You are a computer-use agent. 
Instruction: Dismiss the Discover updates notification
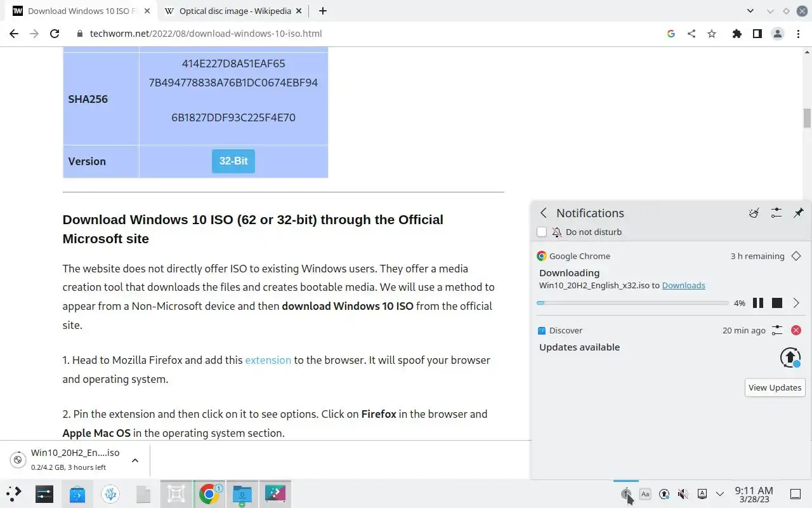[x=796, y=330]
